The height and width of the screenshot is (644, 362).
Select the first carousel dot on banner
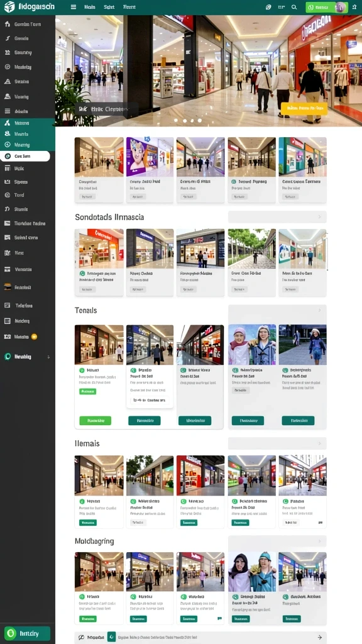(177, 121)
